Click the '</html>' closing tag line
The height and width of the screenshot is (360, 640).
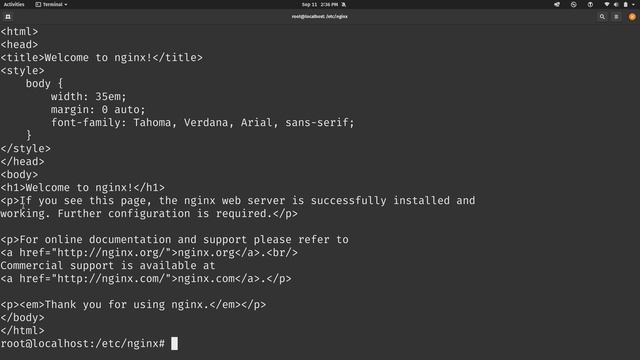22,331
